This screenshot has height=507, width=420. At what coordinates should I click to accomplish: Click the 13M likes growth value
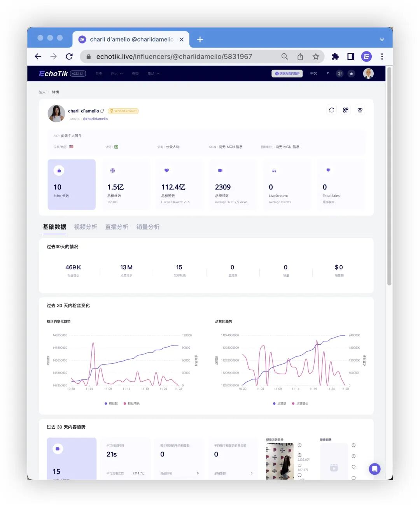126,267
